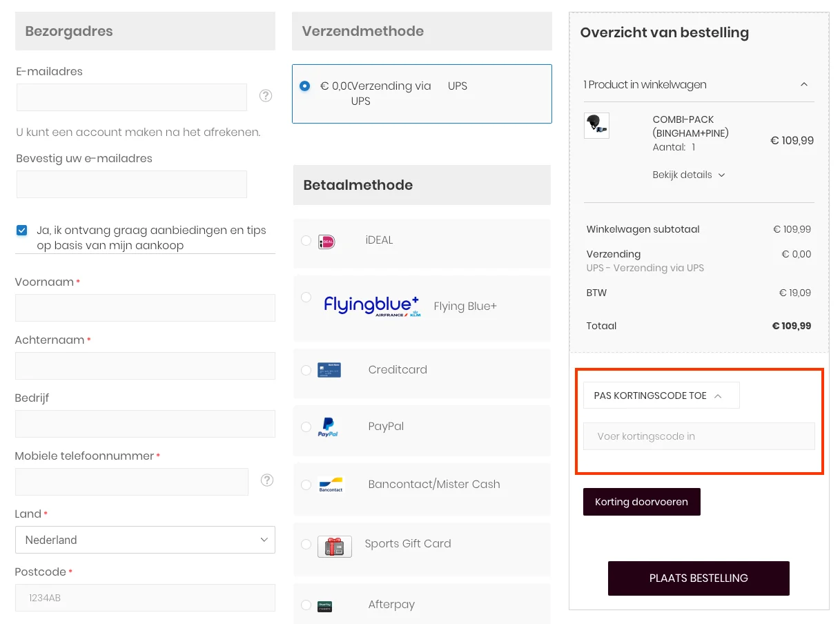Image resolution: width=840 pixels, height=624 pixels.
Task: Click the Sports Gift Card icon
Action: click(x=334, y=546)
